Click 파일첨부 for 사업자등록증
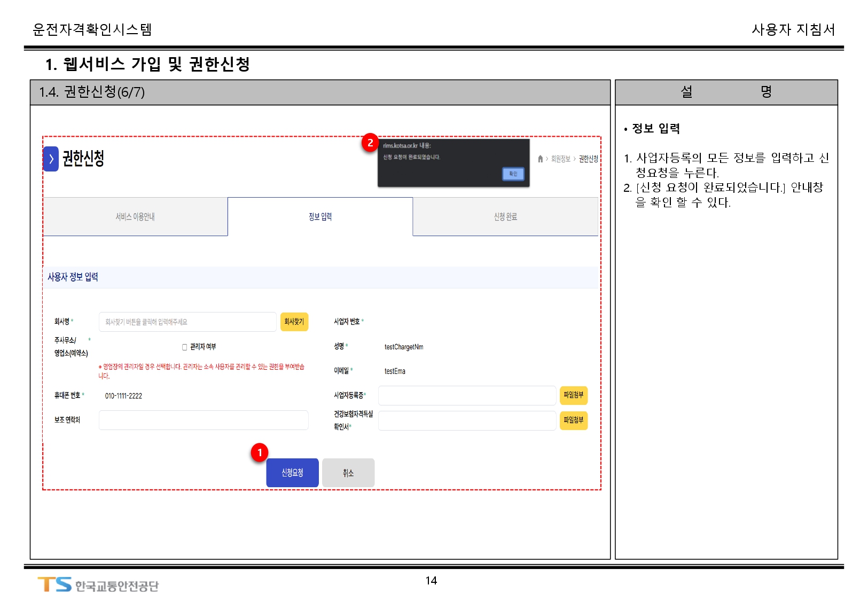Screen dimensions: 868x601 [573, 395]
